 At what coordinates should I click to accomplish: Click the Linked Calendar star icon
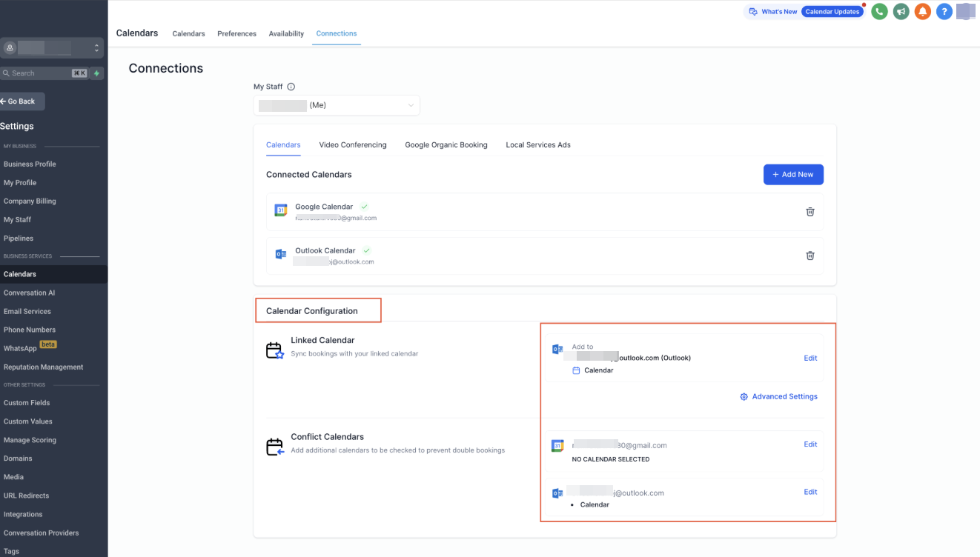(x=275, y=350)
